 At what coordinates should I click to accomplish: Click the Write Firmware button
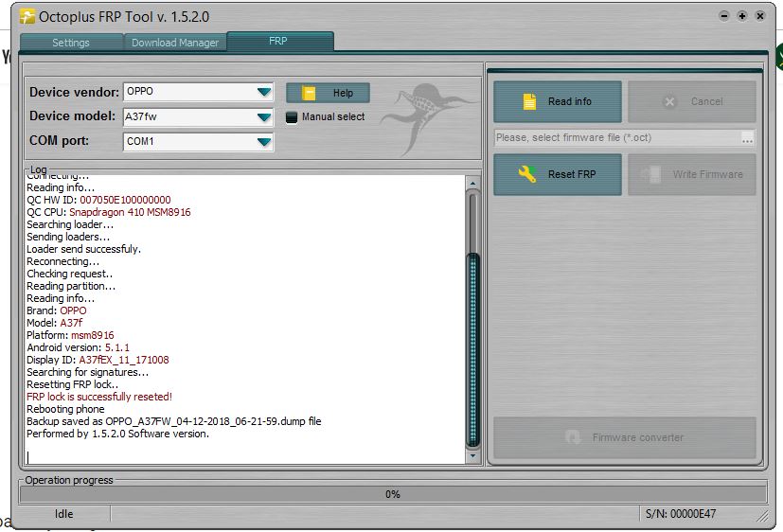[691, 174]
